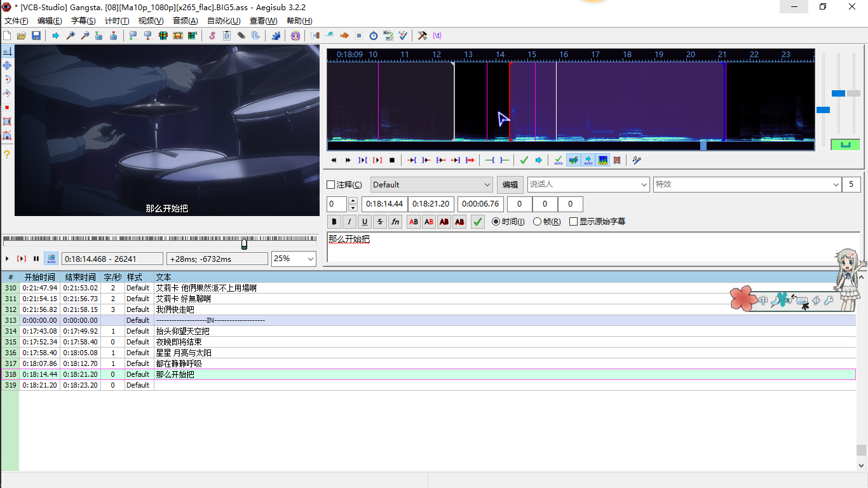
Task: Click the 编辑 style edit button
Action: [x=510, y=184]
